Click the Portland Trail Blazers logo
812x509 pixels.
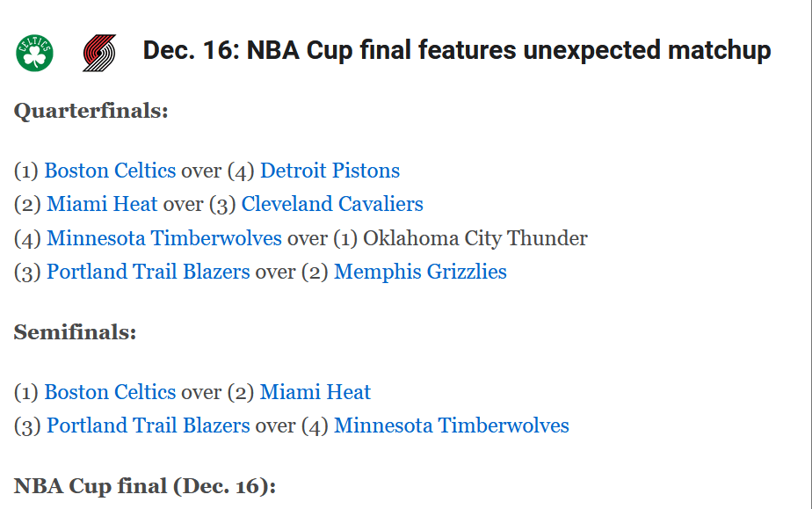99,53
